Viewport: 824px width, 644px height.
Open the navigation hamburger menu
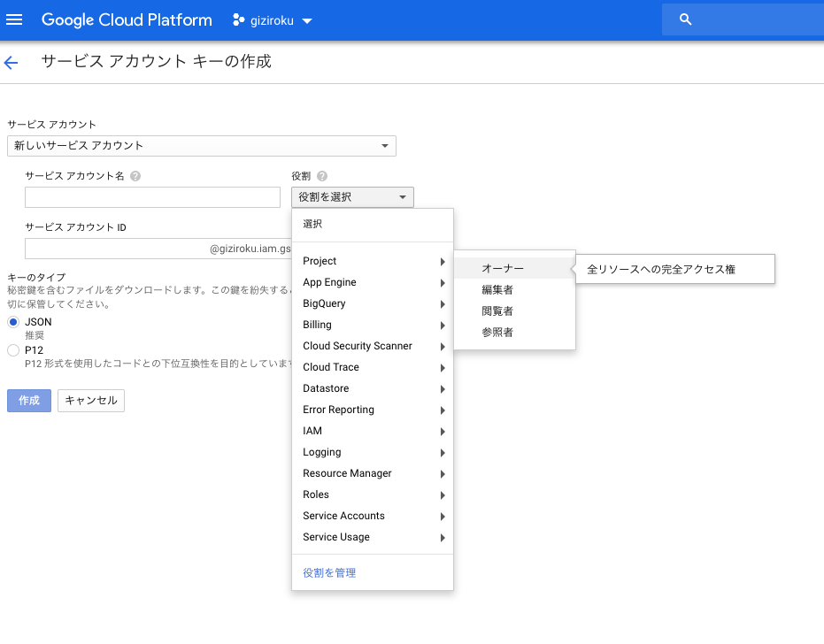pos(14,19)
